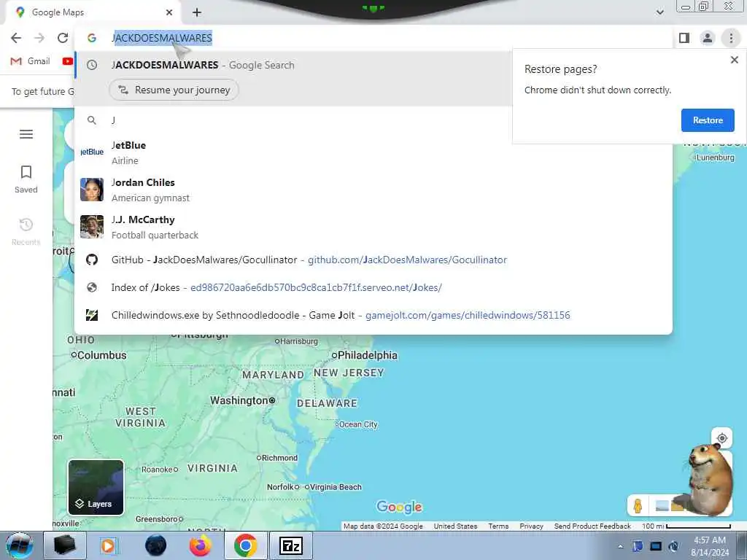Open the tab search dropdown chevron

(x=659, y=12)
